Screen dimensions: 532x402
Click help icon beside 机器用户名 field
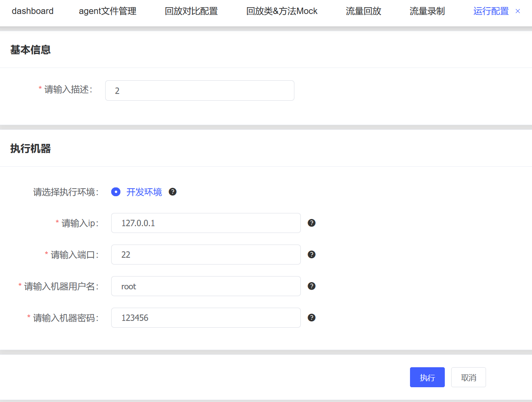(x=312, y=286)
